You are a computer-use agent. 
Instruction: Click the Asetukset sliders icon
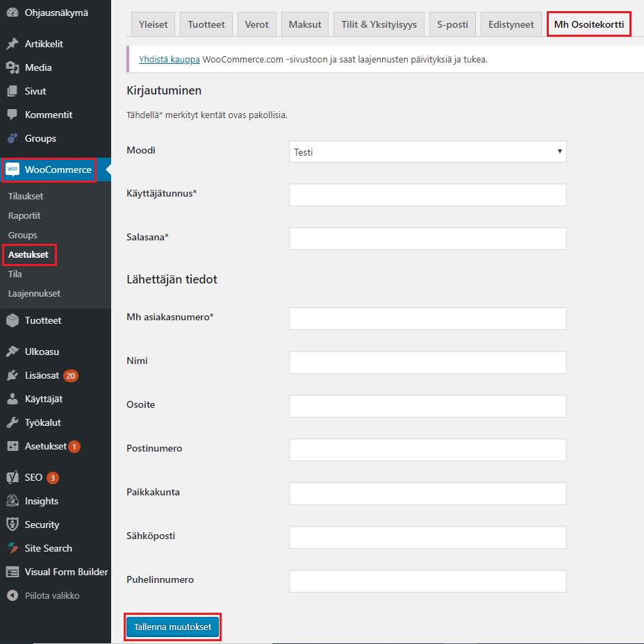coord(13,446)
